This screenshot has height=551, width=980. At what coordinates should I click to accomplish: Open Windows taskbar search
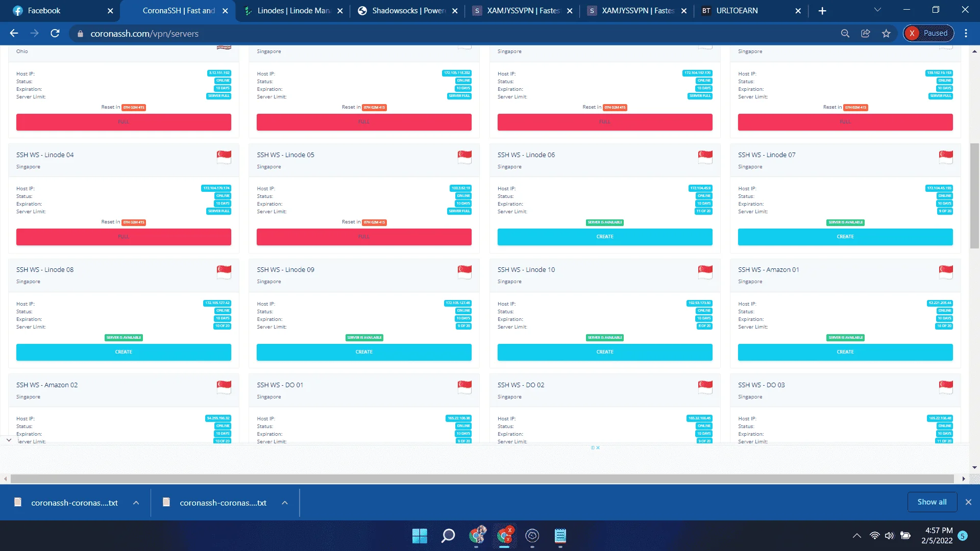pos(448,536)
